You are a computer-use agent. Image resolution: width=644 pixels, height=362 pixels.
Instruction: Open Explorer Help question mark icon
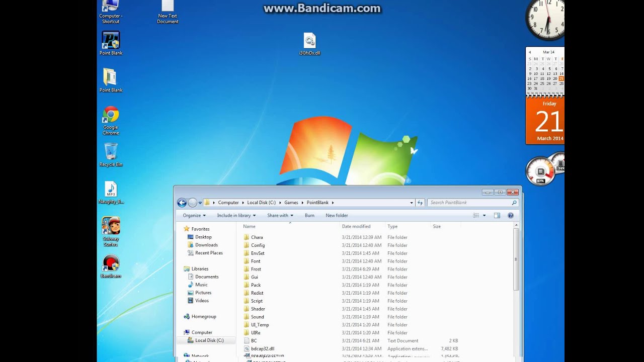point(511,215)
